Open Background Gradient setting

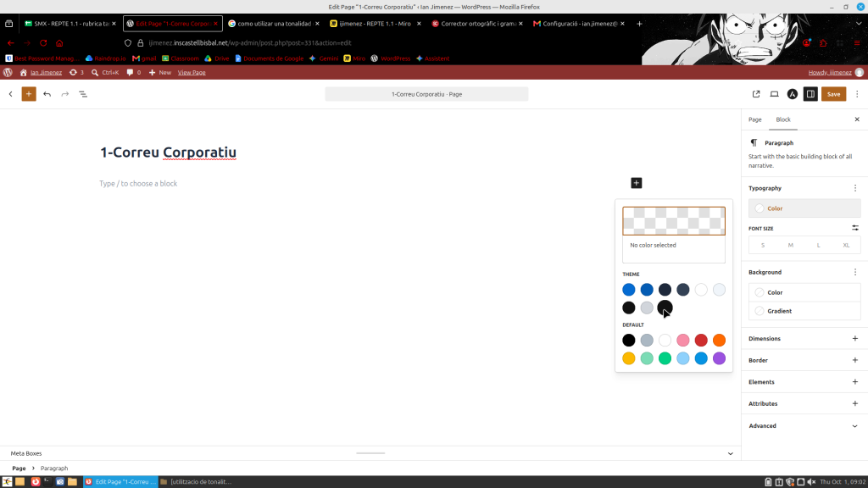coord(804,311)
